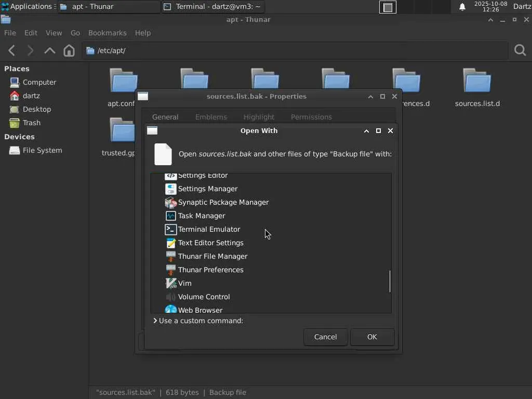The width and height of the screenshot is (532, 399).
Task: Select Thunar Preferences icon
Action: point(170,270)
